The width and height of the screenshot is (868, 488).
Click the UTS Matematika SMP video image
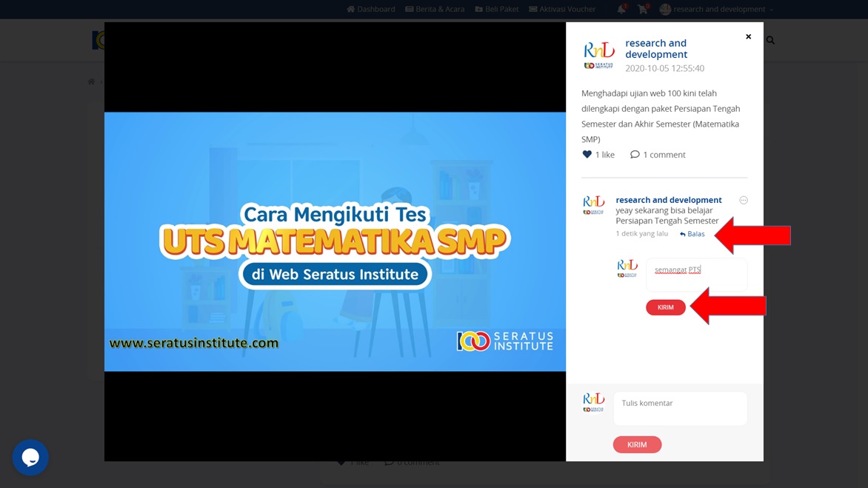point(335,242)
